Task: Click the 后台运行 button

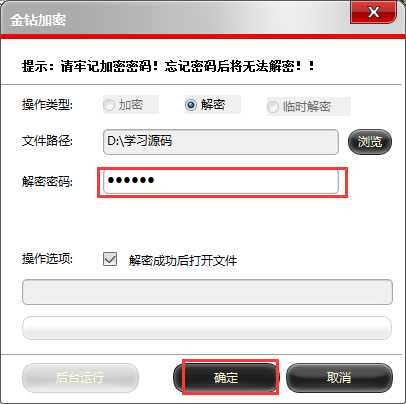Action: pos(80,378)
